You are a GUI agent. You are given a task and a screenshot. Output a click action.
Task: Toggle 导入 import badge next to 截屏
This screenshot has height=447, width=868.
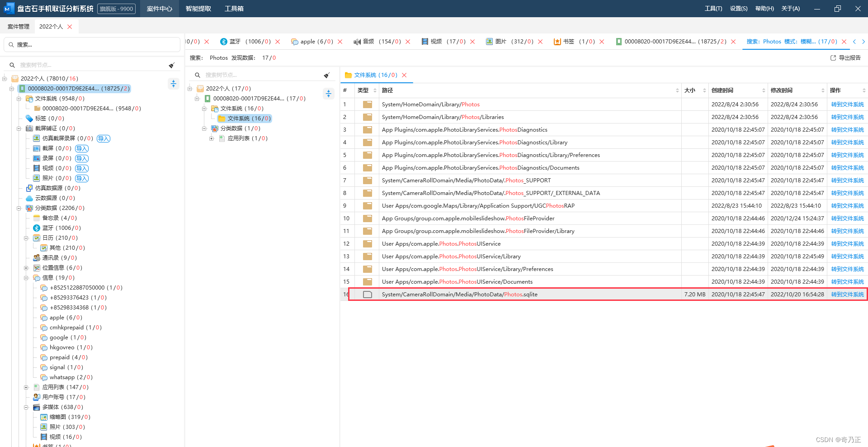(x=82, y=148)
